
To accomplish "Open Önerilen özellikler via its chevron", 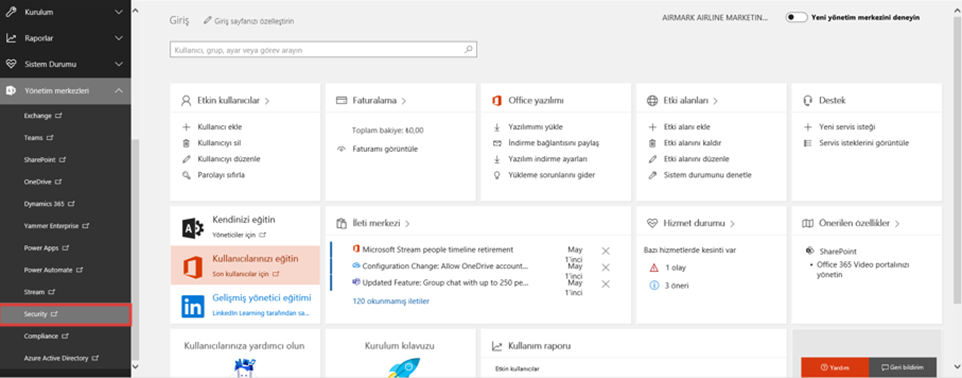I will point(897,223).
